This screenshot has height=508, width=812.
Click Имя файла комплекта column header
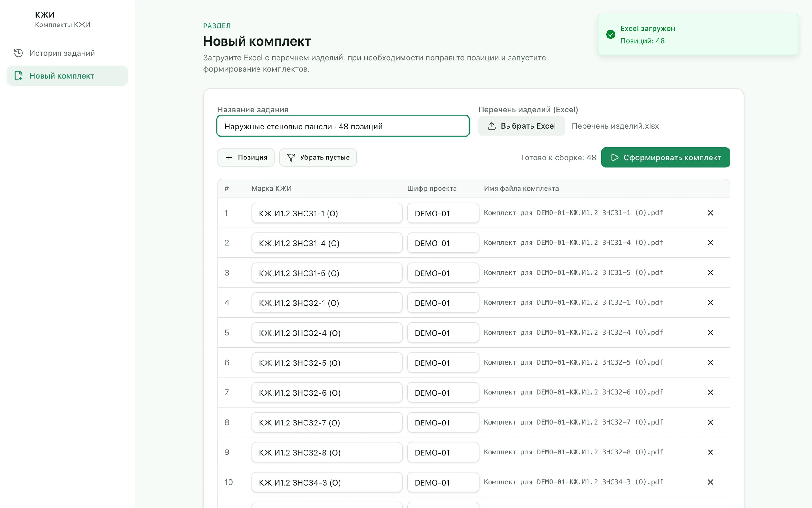[521, 188]
